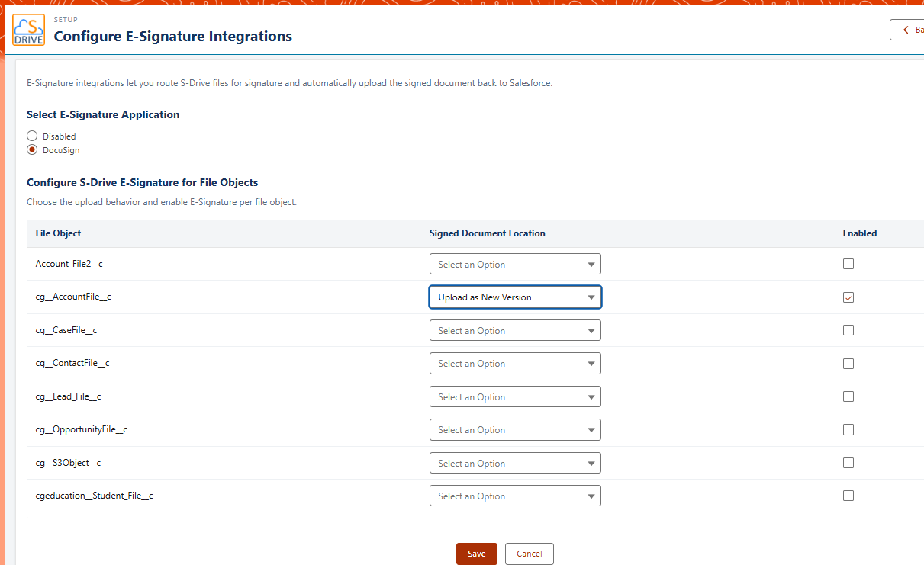924x565 pixels.
Task: Click the cg__OpportunityFile__c row label
Action: tap(82, 430)
